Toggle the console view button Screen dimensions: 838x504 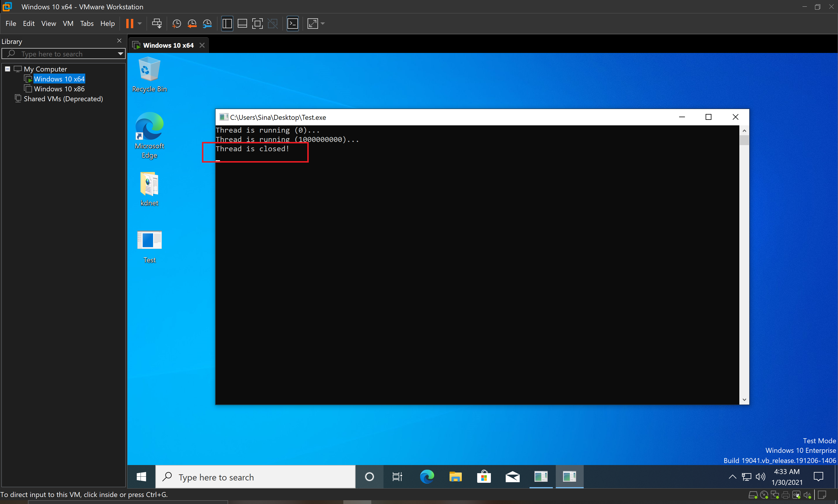tap(292, 24)
